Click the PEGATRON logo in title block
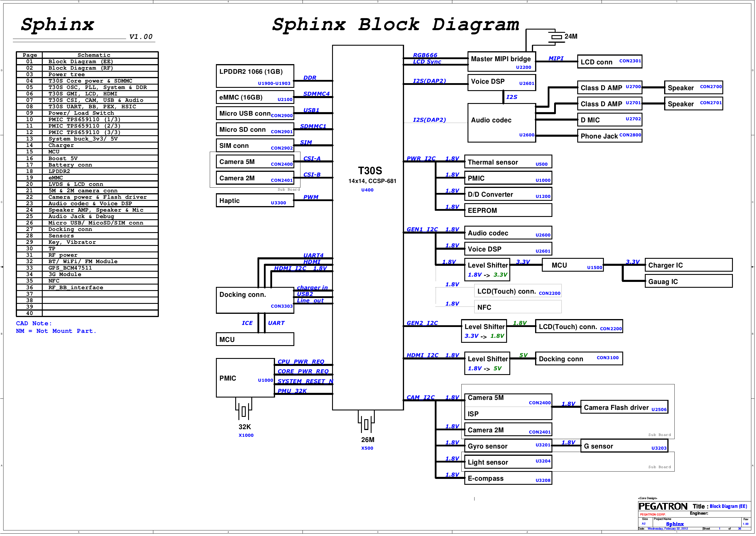This screenshot has height=536, width=756. click(x=663, y=507)
